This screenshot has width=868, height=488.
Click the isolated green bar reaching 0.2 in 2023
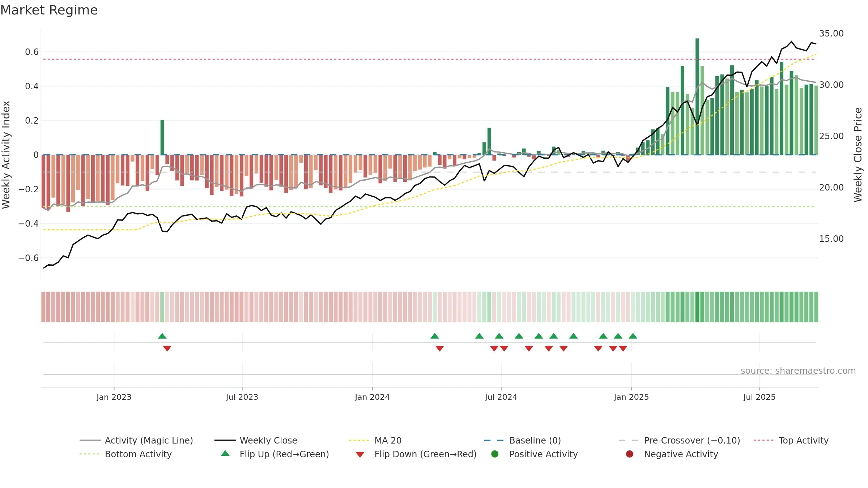[162, 137]
